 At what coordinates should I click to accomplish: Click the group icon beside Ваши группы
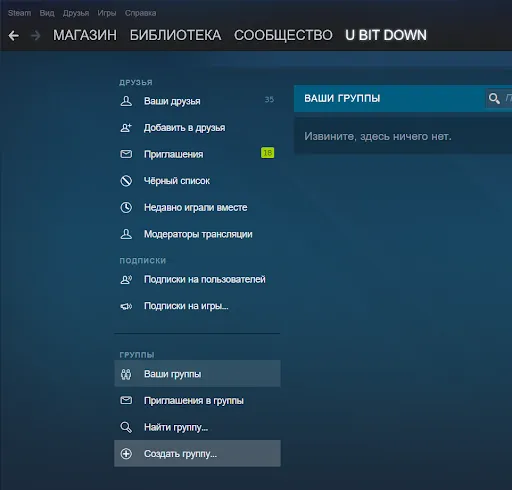point(126,374)
